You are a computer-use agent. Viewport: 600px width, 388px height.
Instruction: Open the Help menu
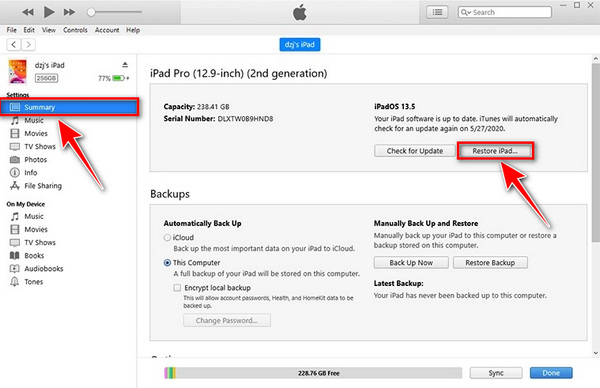coord(133,30)
